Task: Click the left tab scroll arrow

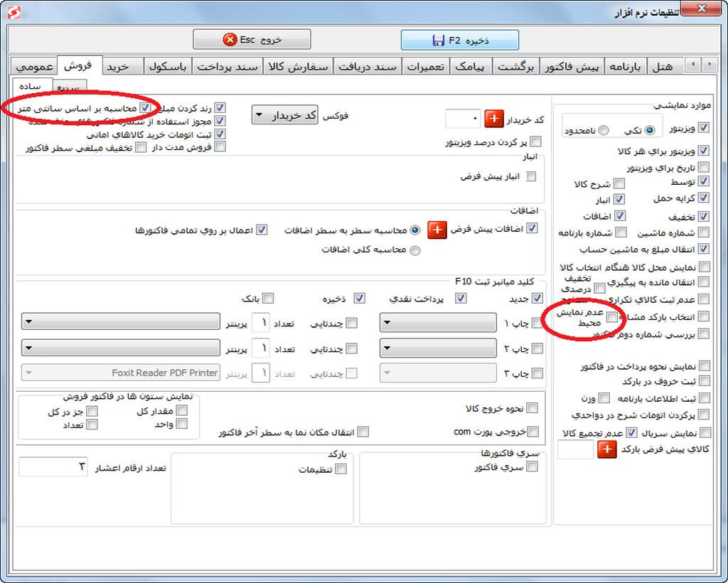Action: point(693,64)
